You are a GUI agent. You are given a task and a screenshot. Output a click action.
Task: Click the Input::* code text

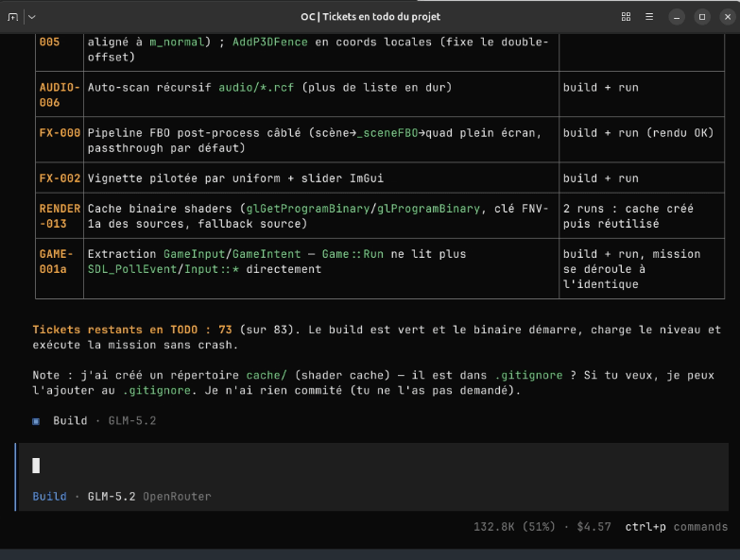(212, 269)
